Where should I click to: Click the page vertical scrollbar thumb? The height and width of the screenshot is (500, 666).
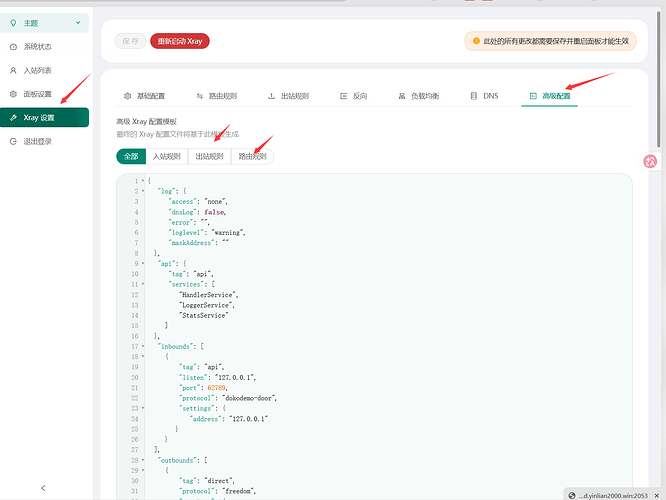(x=659, y=80)
